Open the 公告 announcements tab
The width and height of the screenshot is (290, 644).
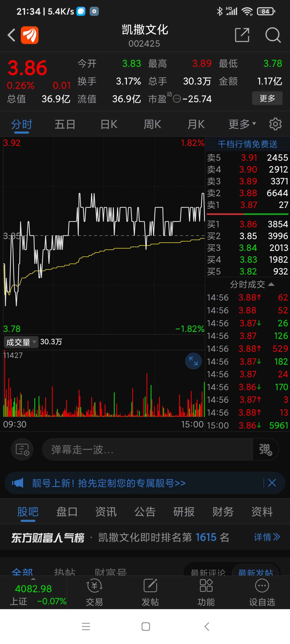click(x=145, y=512)
